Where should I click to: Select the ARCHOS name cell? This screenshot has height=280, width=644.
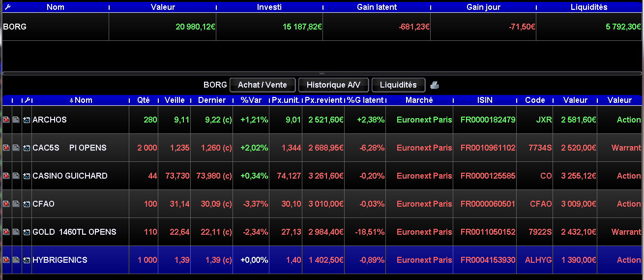point(81,120)
